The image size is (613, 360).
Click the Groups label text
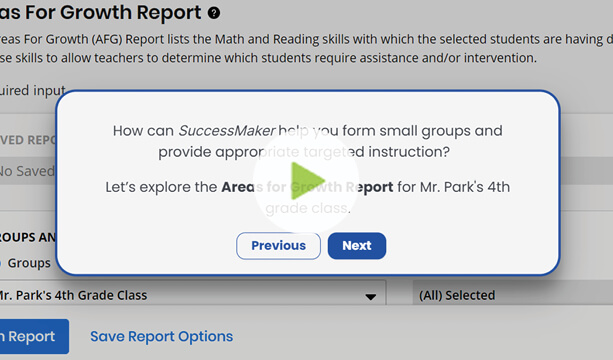(x=29, y=263)
